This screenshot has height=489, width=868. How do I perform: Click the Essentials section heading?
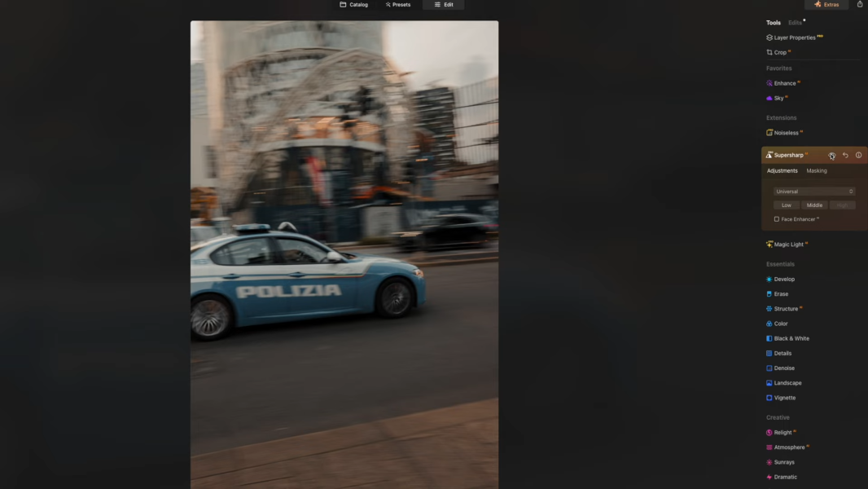click(780, 264)
